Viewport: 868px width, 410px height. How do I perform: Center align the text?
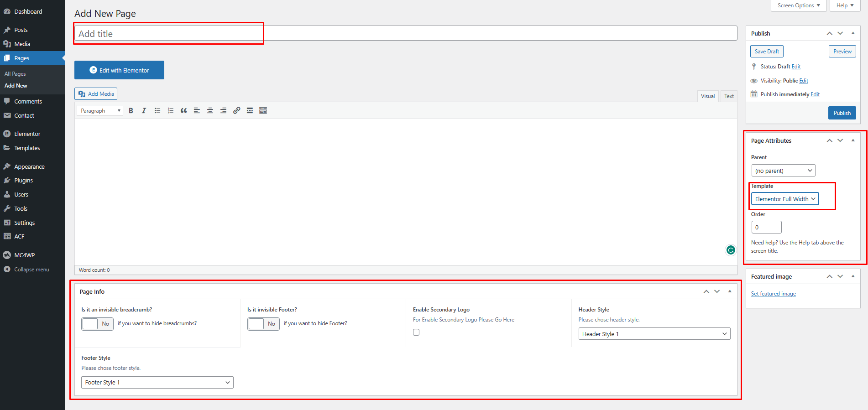[x=210, y=111]
